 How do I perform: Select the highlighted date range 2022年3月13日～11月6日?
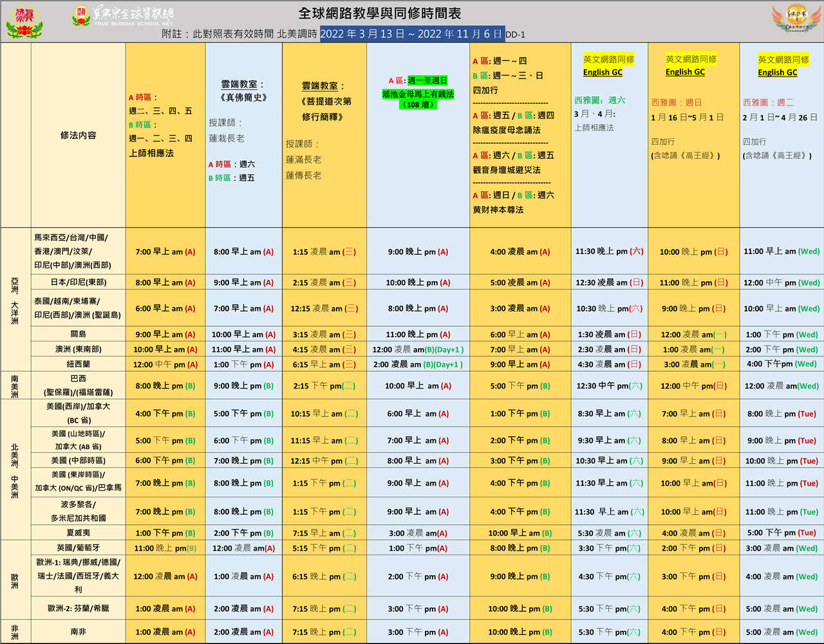pyautogui.click(x=411, y=34)
